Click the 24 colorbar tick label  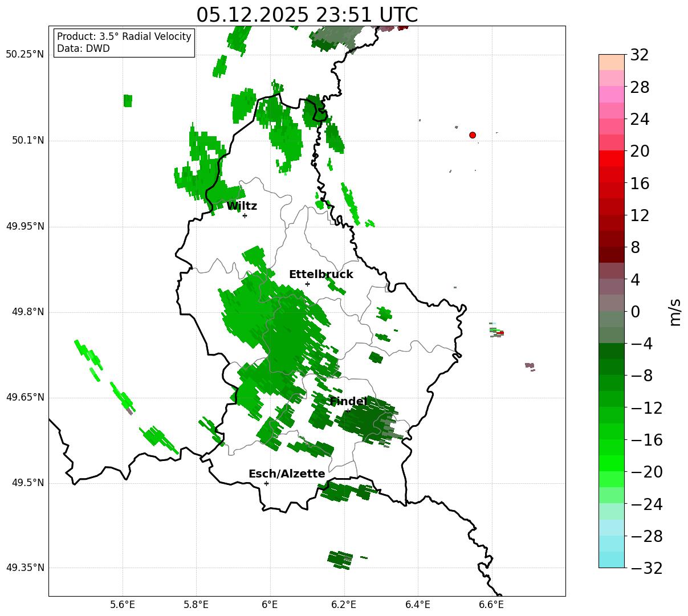(x=640, y=119)
